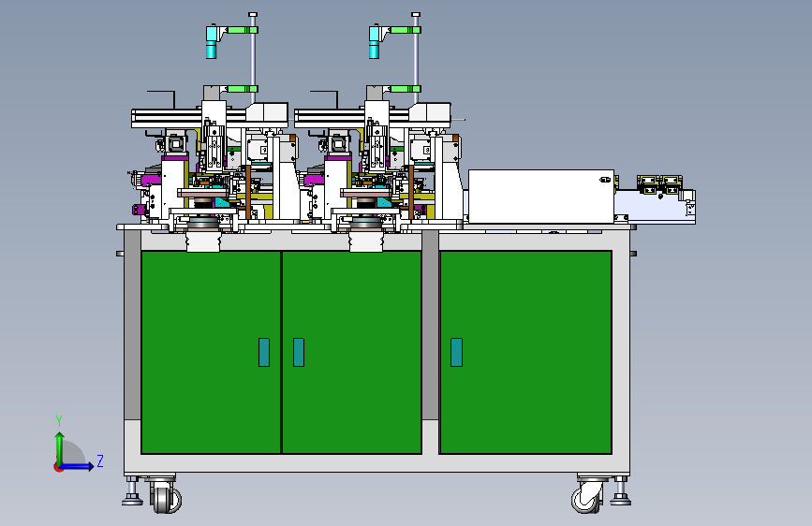Select the rightmost green cabinet door
The width and height of the screenshot is (812, 526).
coord(525,353)
